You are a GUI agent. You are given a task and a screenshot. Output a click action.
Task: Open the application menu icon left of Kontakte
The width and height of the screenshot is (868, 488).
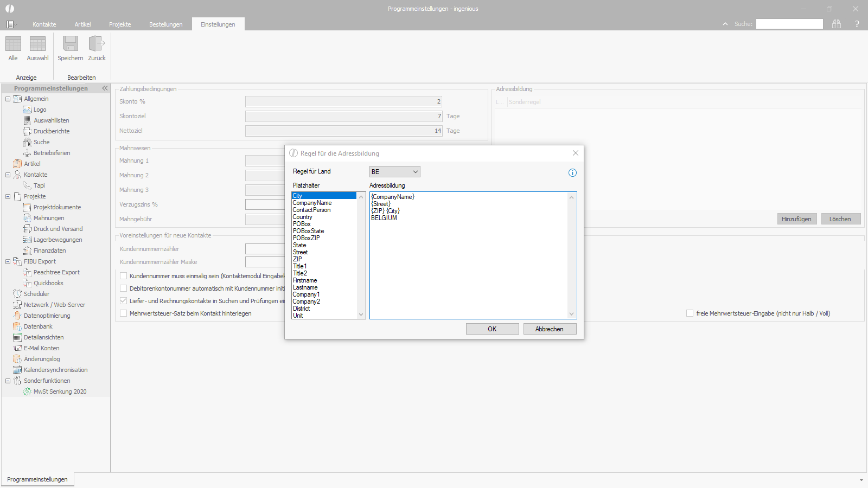coord(10,24)
